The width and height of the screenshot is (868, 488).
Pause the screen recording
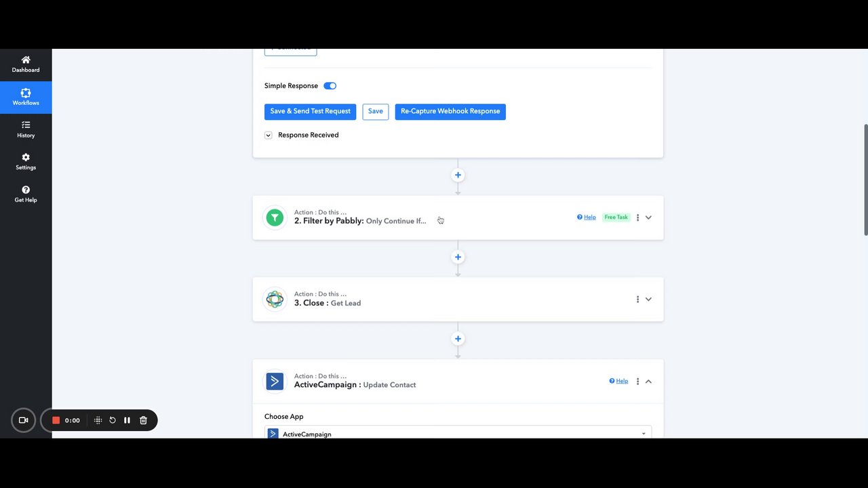tap(127, 420)
